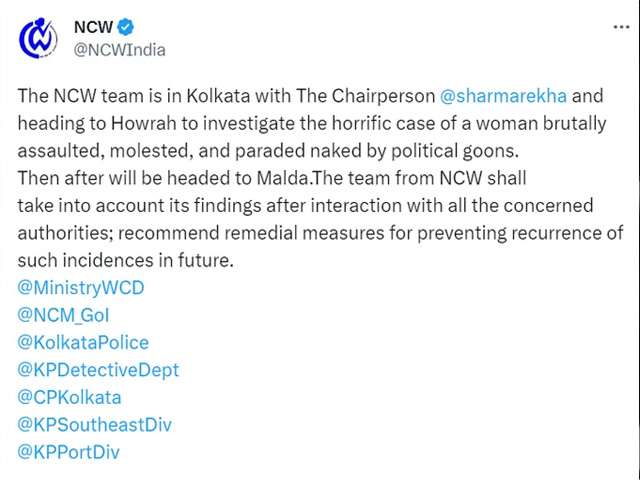Open the NCW profile avatar logo
The width and height of the screenshot is (640, 480).
pos(38,38)
